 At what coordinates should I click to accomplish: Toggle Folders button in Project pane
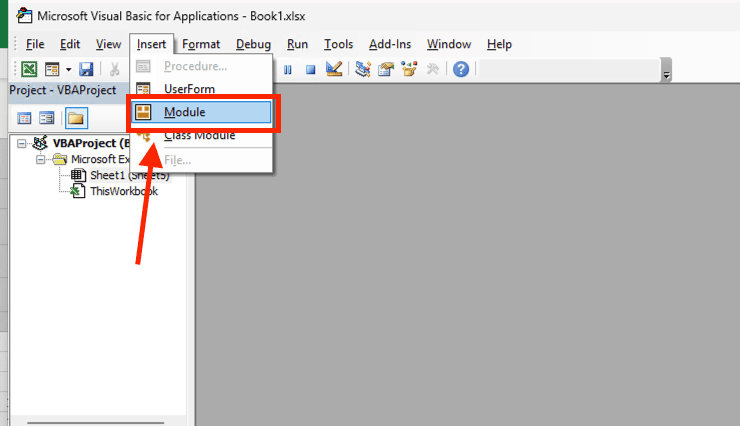76,118
